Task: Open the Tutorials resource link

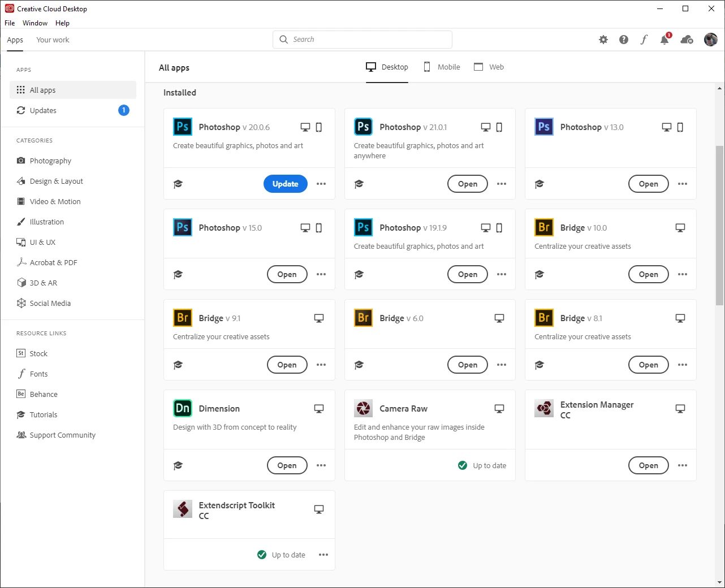Action: [73, 414]
